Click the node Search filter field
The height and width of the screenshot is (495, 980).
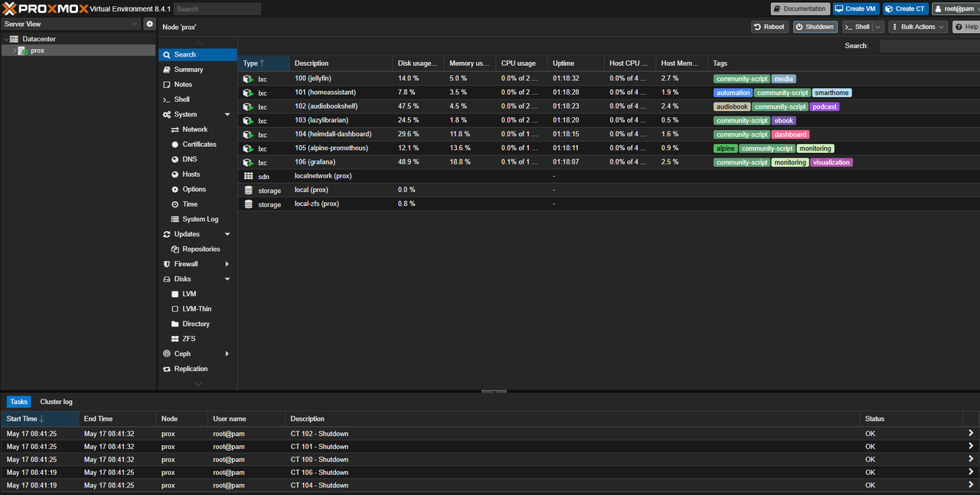[x=929, y=46]
